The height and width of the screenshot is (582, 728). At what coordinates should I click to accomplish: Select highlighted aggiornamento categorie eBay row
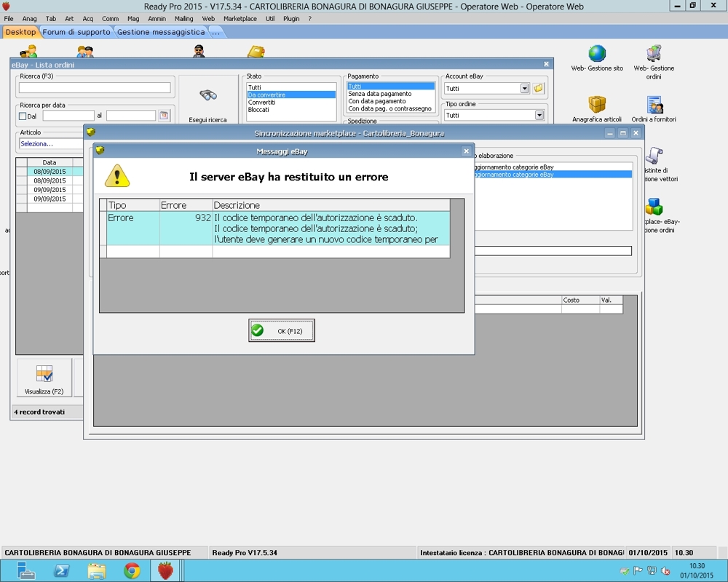point(553,175)
